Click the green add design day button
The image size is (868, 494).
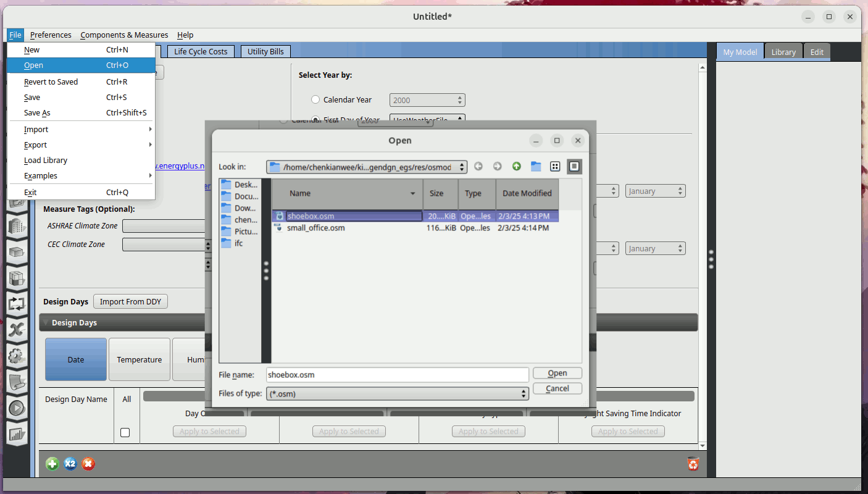point(52,464)
